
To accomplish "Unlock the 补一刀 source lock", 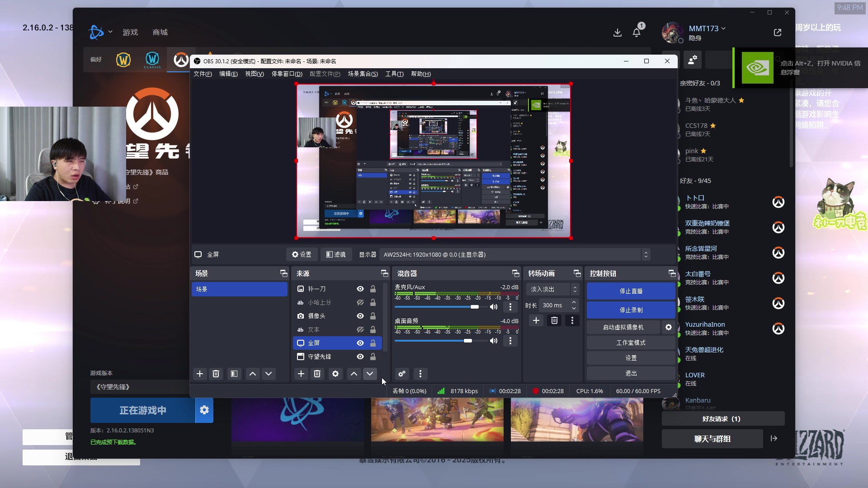I will click(373, 289).
